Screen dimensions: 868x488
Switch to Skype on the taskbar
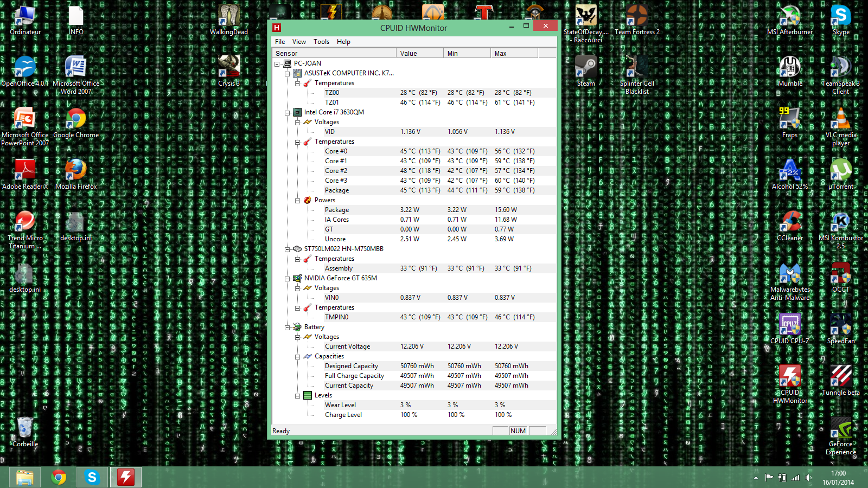92,477
